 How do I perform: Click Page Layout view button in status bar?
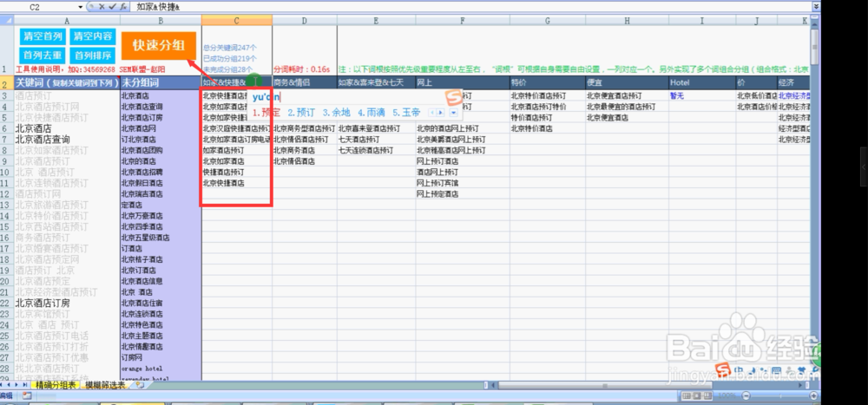point(695,395)
